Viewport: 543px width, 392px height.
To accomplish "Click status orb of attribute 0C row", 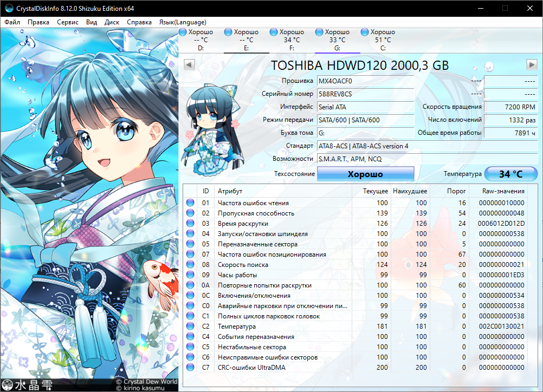I will (190, 295).
